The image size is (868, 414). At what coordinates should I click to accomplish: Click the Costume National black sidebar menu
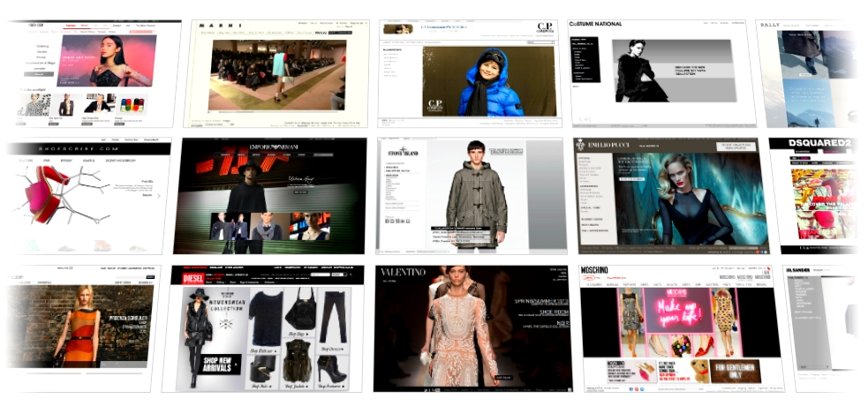click(585, 60)
